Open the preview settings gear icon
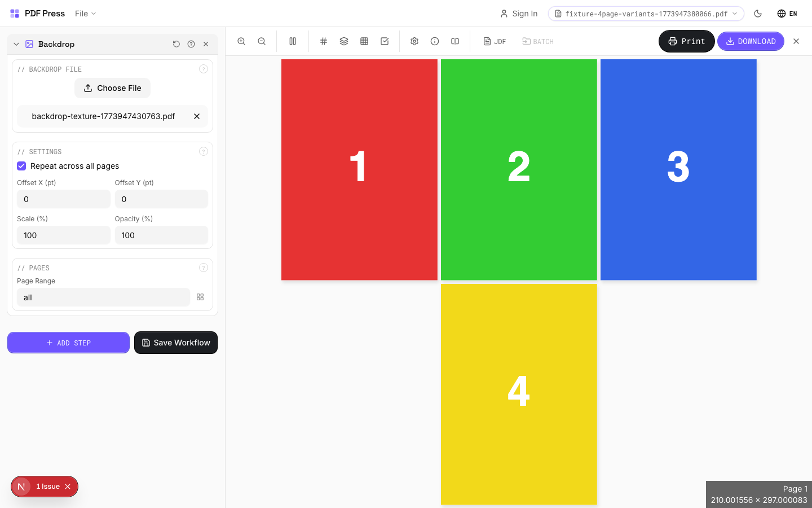This screenshot has height=508, width=812. [x=414, y=41]
